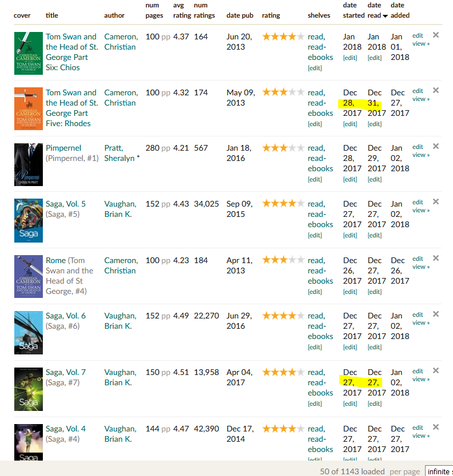Open the Pimpernel book cover image

(29, 164)
